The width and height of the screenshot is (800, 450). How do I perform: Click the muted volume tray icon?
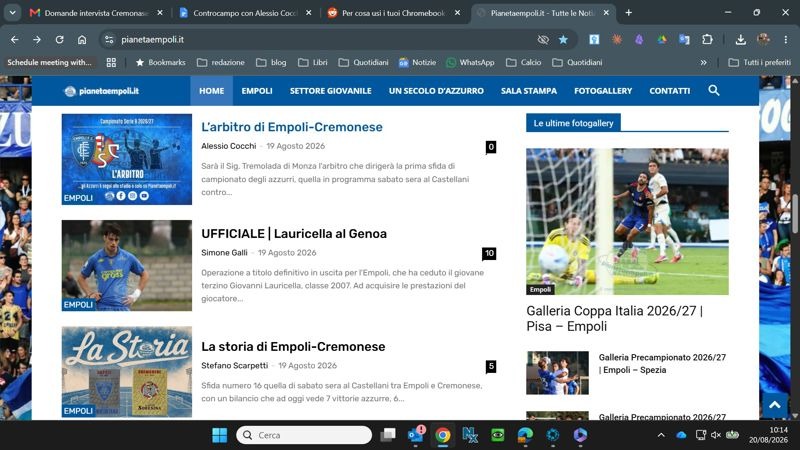coord(716,435)
